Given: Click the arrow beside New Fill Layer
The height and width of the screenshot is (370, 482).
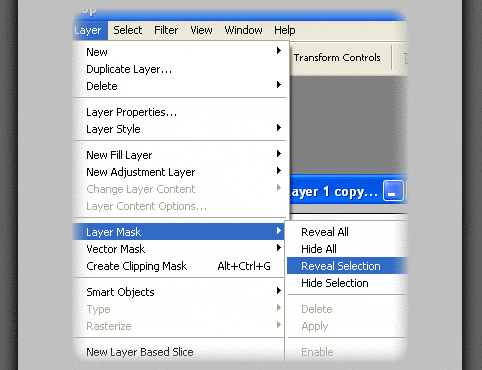Looking at the screenshot, I should point(279,153).
